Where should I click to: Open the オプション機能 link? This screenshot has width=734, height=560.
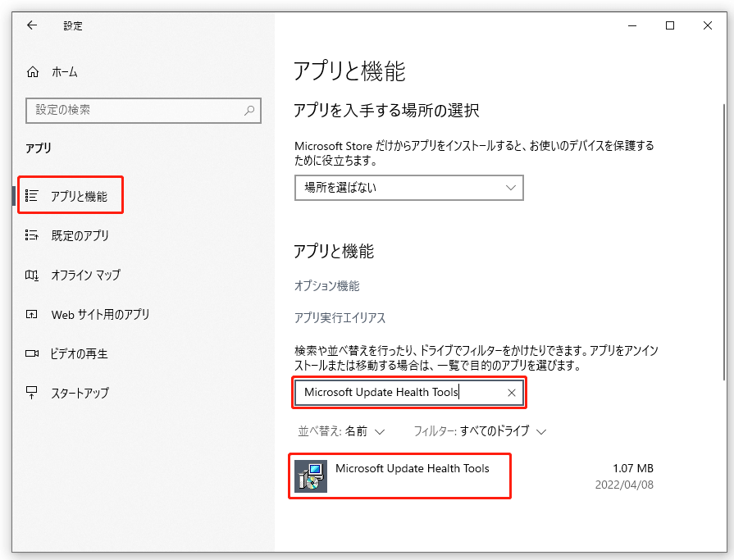[x=326, y=286]
